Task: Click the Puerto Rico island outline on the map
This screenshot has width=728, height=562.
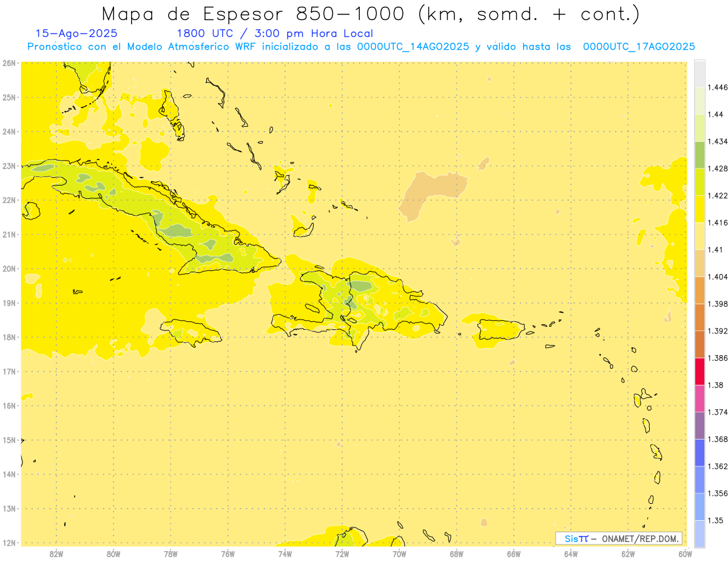Action: 500,329
